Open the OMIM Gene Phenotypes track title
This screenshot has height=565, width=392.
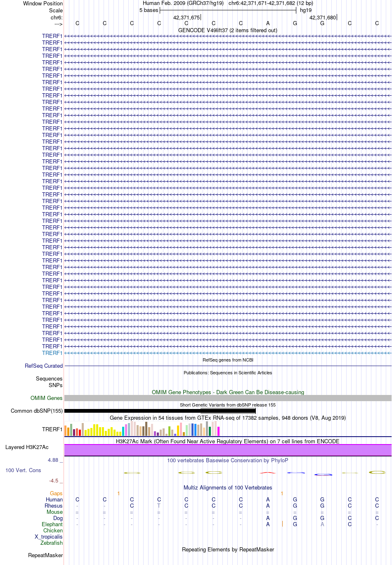228,392
